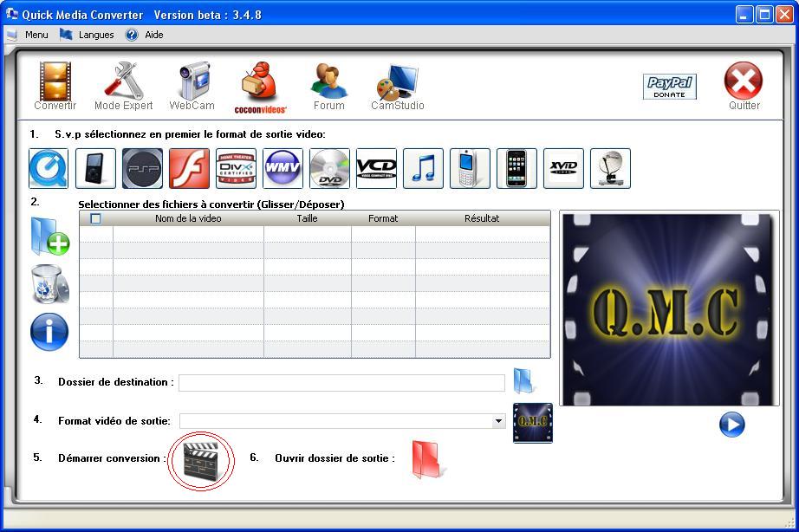Expand the Format vidéo de sortie dropdown

(x=498, y=421)
